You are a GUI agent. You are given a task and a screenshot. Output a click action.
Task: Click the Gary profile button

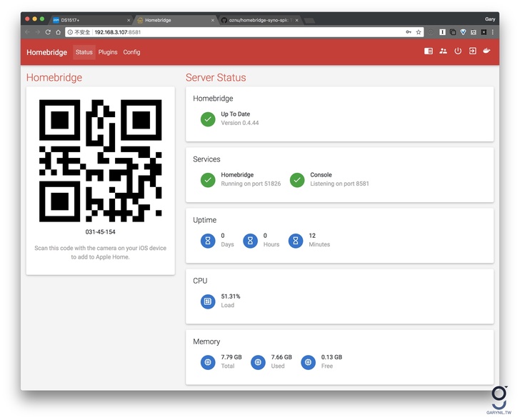[x=489, y=19]
